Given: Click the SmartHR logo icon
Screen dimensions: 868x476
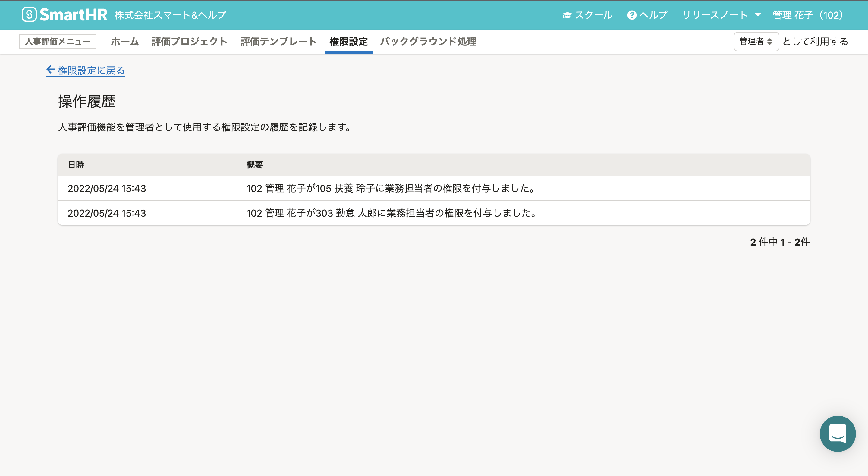Looking at the screenshot, I should click(29, 15).
